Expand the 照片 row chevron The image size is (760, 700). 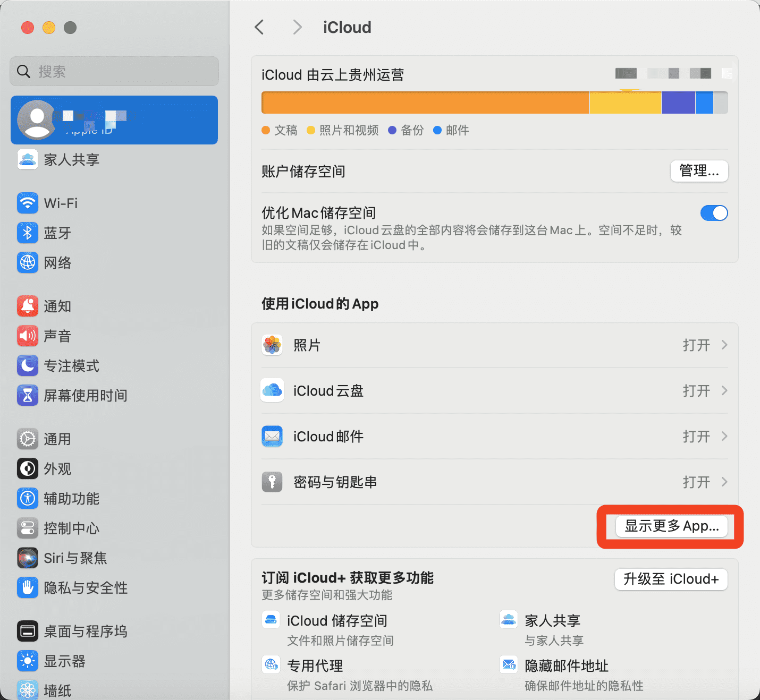[x=724, y=345]
